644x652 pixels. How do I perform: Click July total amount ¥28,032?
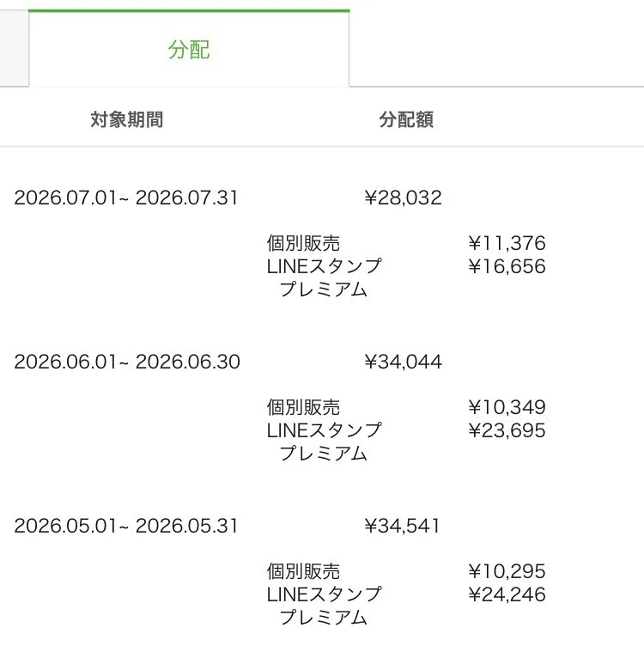pyautogui.click(x=403, y=198)
